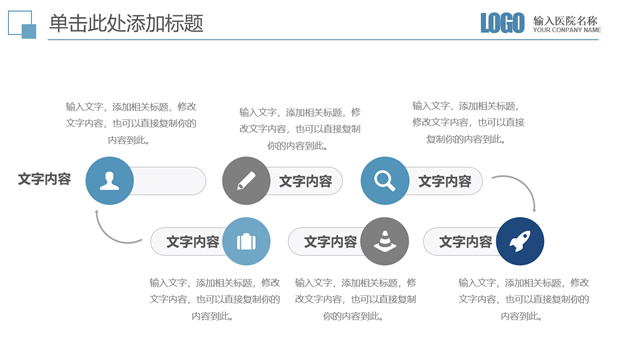The width and height of the screenshot is (635, 361).
Task: Click 文字内容 pill beside magnifier icon
Action: pos(445,181)
